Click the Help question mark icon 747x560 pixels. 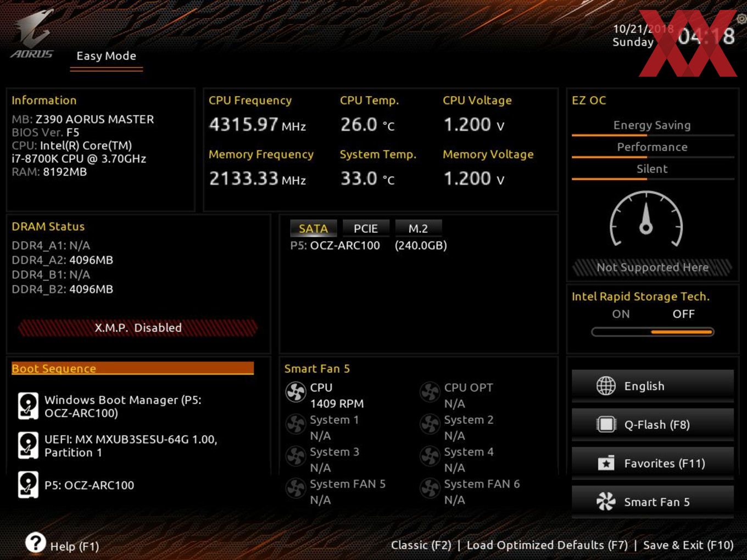tap(36, 543)
